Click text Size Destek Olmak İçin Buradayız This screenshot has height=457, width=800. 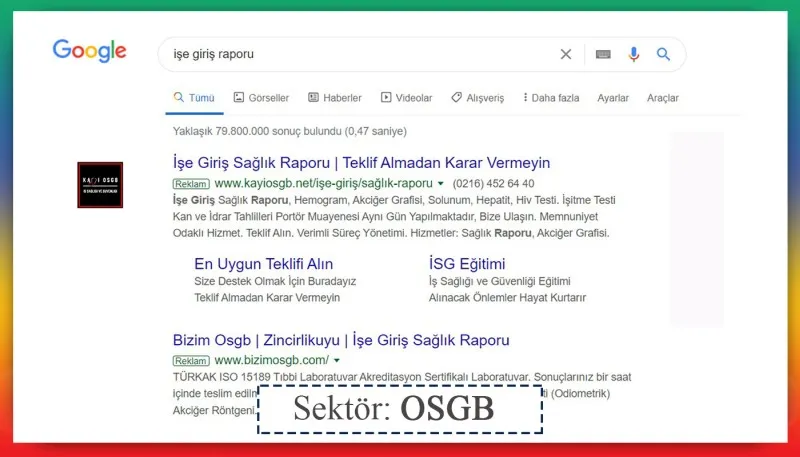(x=275, y=281)
